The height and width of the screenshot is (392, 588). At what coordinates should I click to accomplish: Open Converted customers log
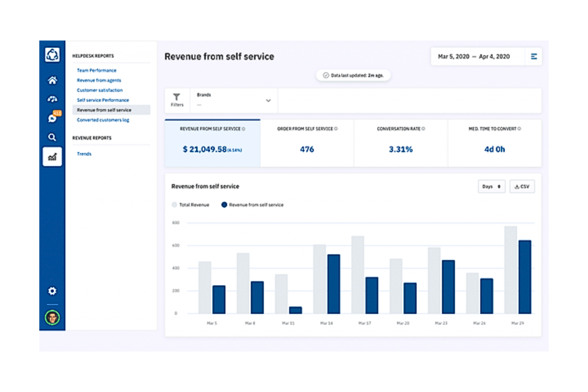[x=103, y=120]
